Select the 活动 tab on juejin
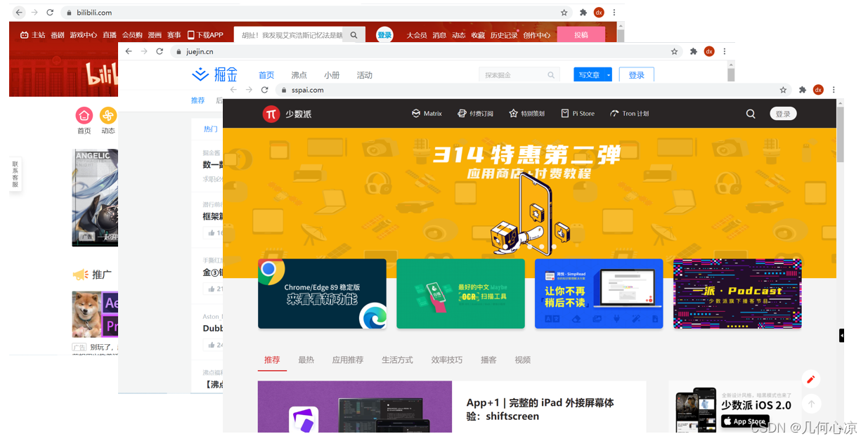This screenshot has height=441, width=868. point(364,75)
